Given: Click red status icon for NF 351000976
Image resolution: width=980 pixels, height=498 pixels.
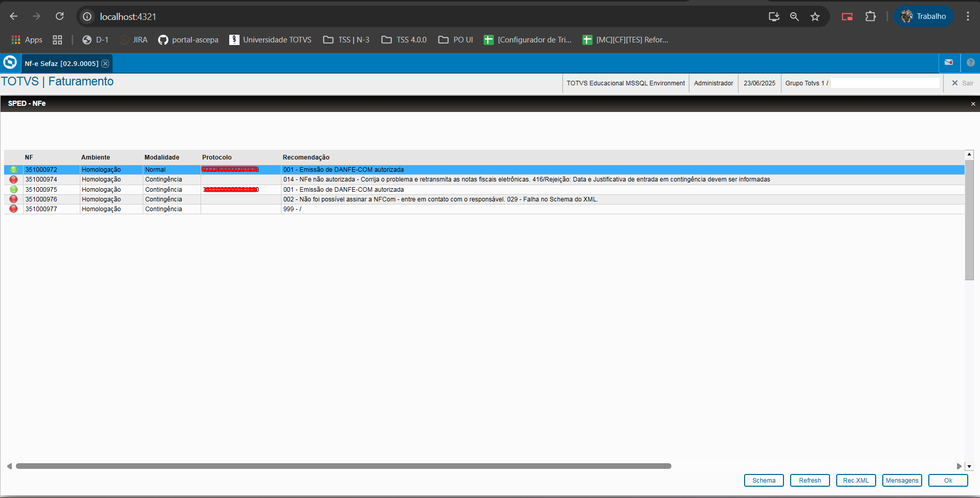Looking at the screenshot, I should point(14,199).
